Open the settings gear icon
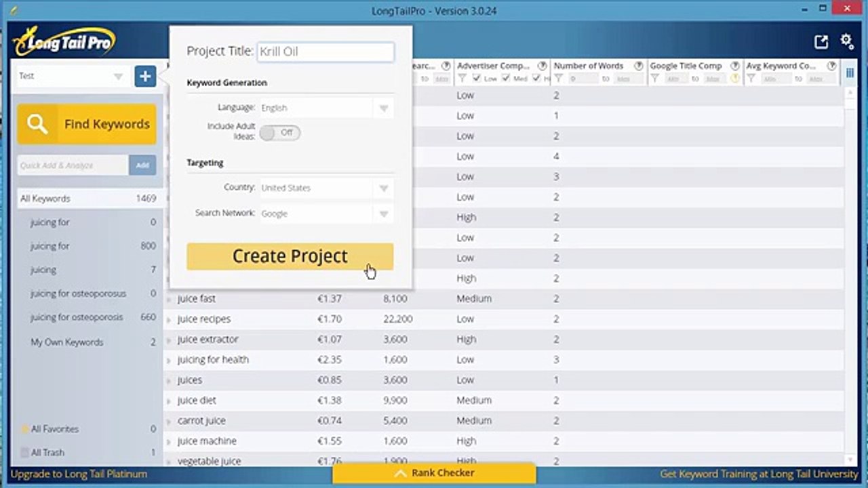The image size is (868, 488). pyautogui.click(x=847, y=41)
